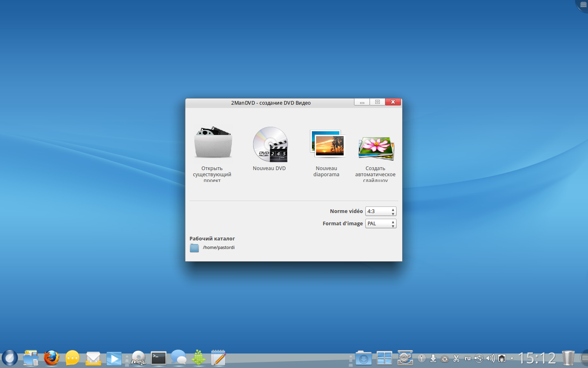Open the volume speaker tray icon
Viewport: 588px width, 368px height.
(x=490, y=359)
